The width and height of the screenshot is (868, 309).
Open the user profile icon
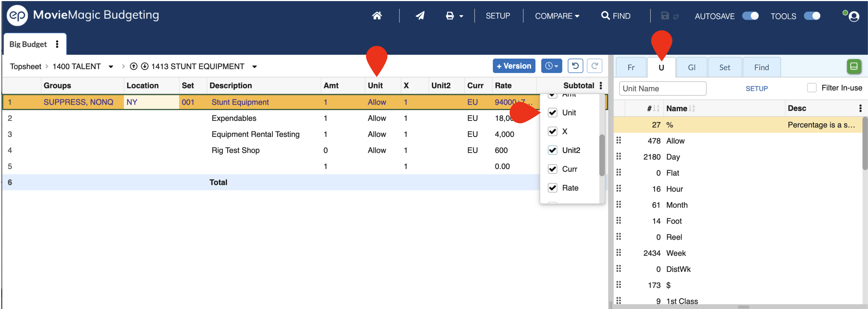click(854, 16)
